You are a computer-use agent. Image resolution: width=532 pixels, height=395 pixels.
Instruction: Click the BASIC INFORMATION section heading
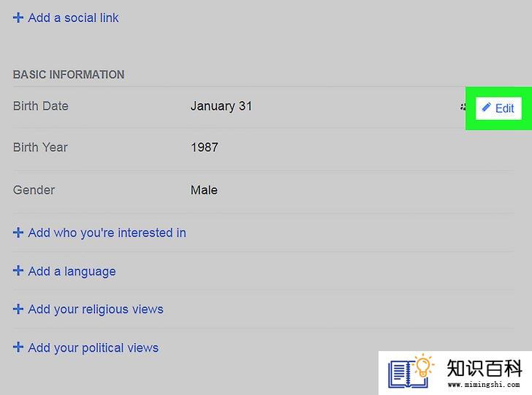[69, 75]
